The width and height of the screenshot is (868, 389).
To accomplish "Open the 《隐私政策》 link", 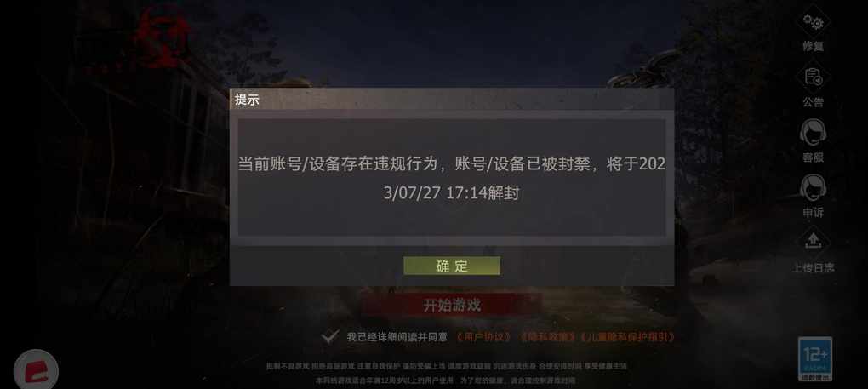I will tap(545, 337).
